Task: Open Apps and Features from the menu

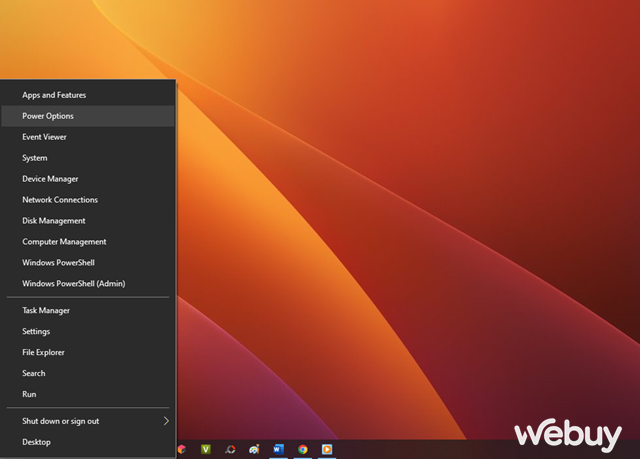Action: pyautogui.click(x=88, y=95)
